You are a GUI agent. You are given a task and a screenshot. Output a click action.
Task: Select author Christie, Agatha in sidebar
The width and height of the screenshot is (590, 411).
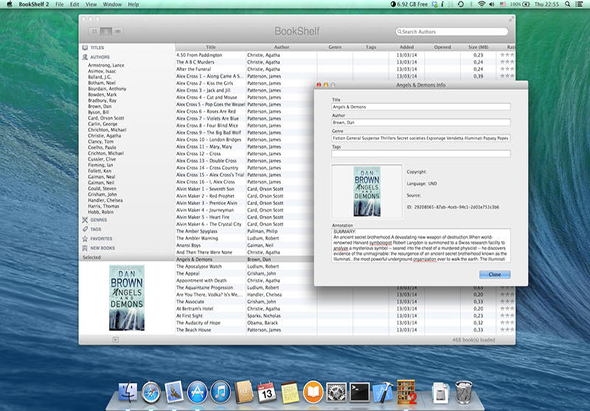(104, 136)
